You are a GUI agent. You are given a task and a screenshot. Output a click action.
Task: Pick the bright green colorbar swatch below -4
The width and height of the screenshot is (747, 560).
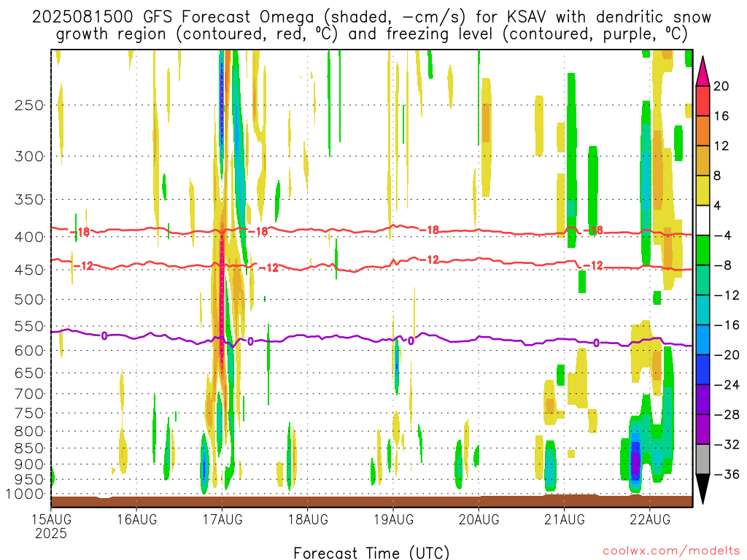click(703, 251)
